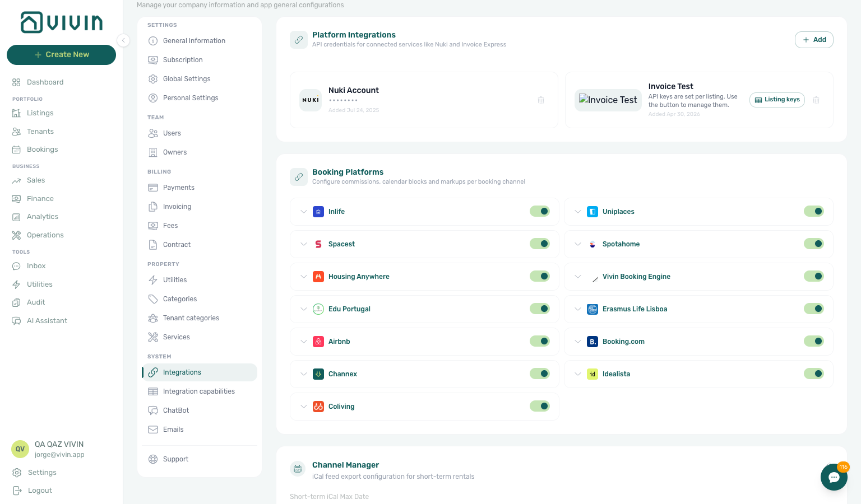Toggle the Edu Portugal switch
The image size is (861, 504).
pyautogui.click(x=540, y=309)
